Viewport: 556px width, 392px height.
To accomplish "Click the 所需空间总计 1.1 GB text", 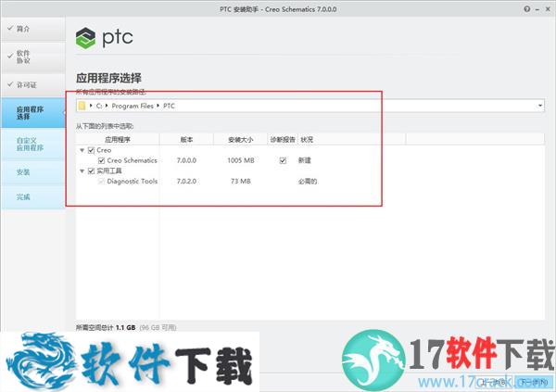I will click(106, 327).
